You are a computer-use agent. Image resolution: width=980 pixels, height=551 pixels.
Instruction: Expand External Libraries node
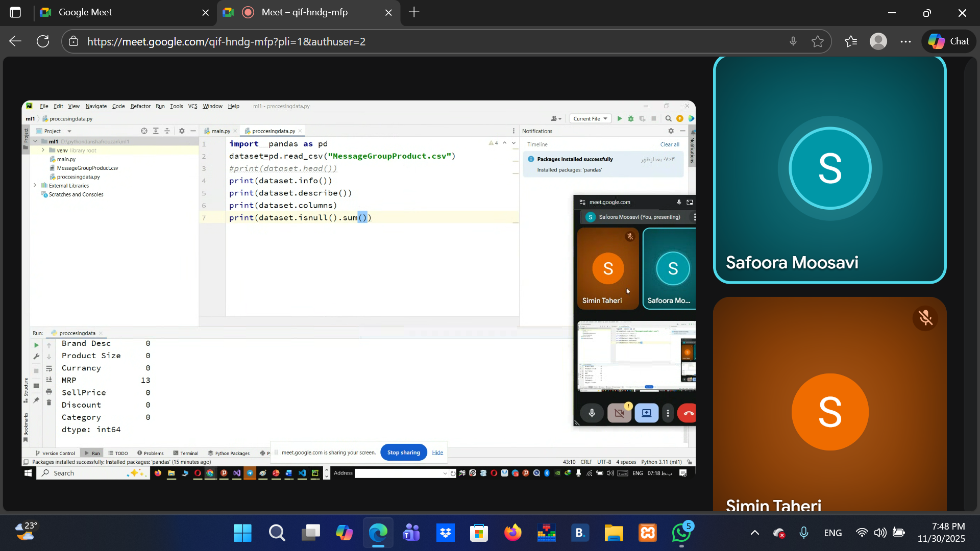click(35, 186)
